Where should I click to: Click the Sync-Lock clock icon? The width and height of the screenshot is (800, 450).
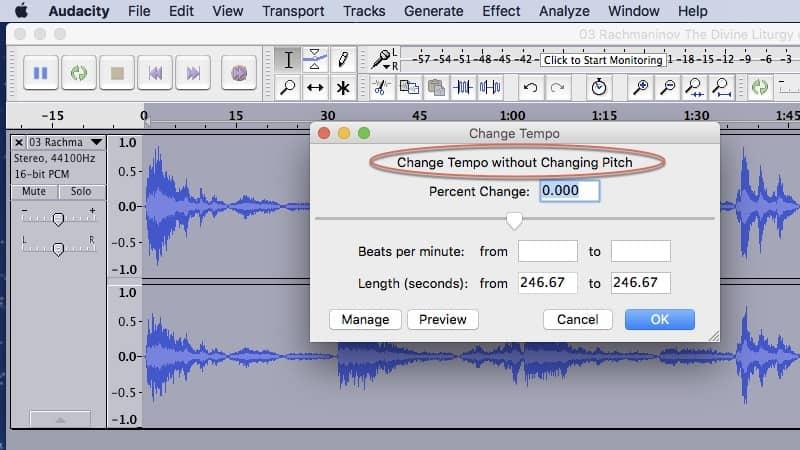pos(599,87)
